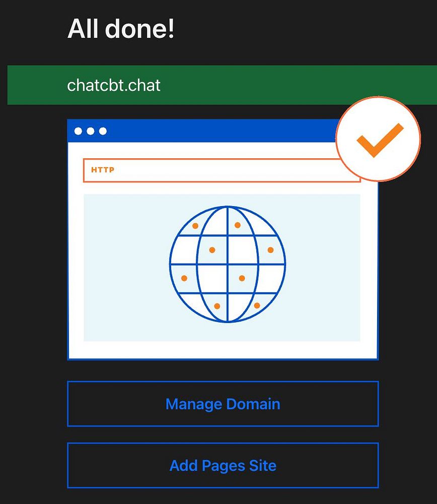This screenshot has height=504, width=437.
Task: Click the Manage Domain button
Action: (223, 404)
